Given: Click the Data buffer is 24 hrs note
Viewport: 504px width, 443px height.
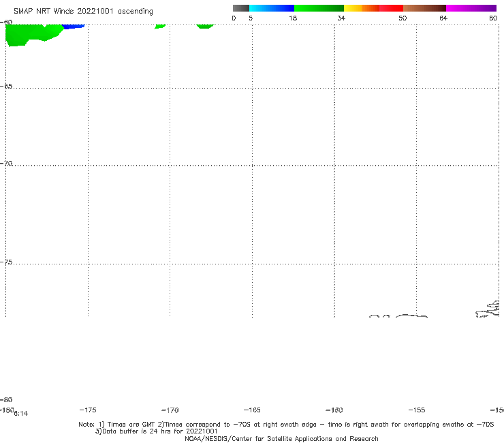Looking at the screenshot, I should click(x=156, y=431).
